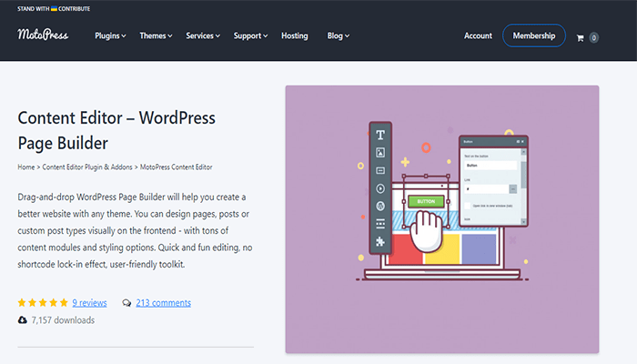Go to Home breadcrumb

26,167
